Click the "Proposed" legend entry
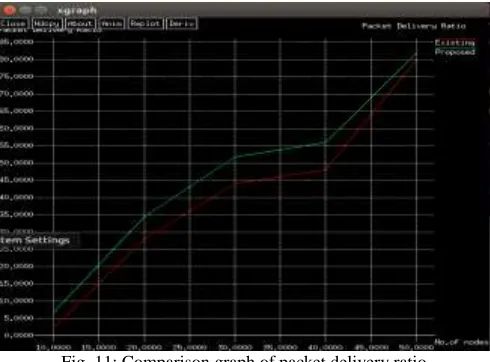Image resolution: width=490 pixels, height=362 pixels. click(x=455, y=52)
